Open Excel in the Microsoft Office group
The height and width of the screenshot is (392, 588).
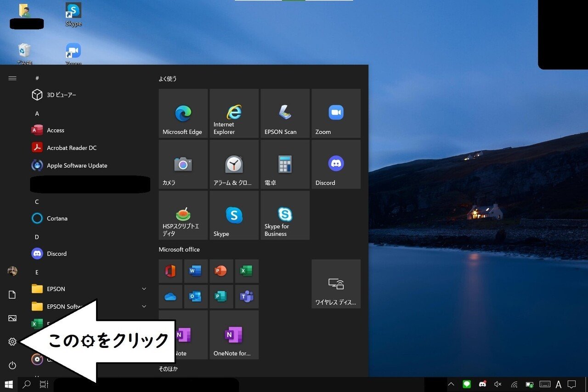tap(247, 271)
